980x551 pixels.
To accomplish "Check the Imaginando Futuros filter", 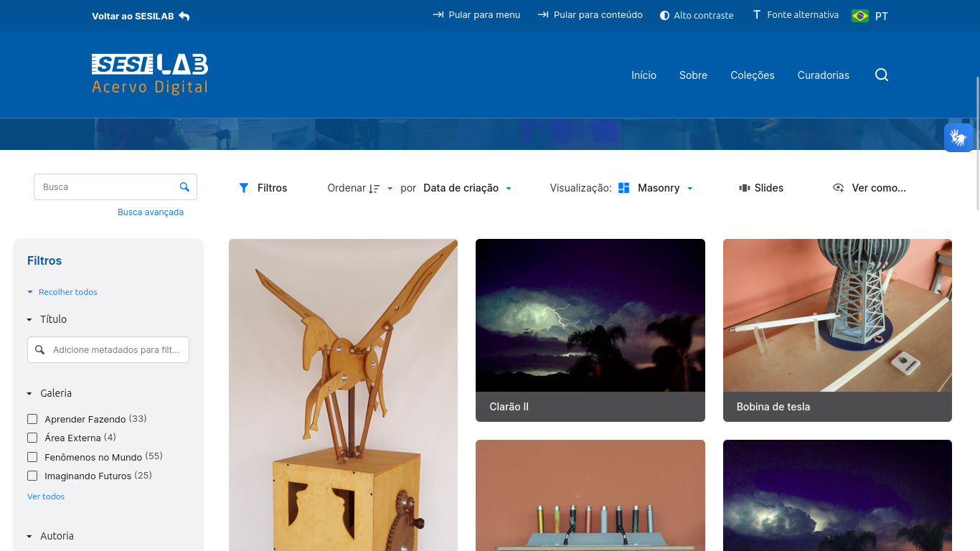I will pos(32,476).
